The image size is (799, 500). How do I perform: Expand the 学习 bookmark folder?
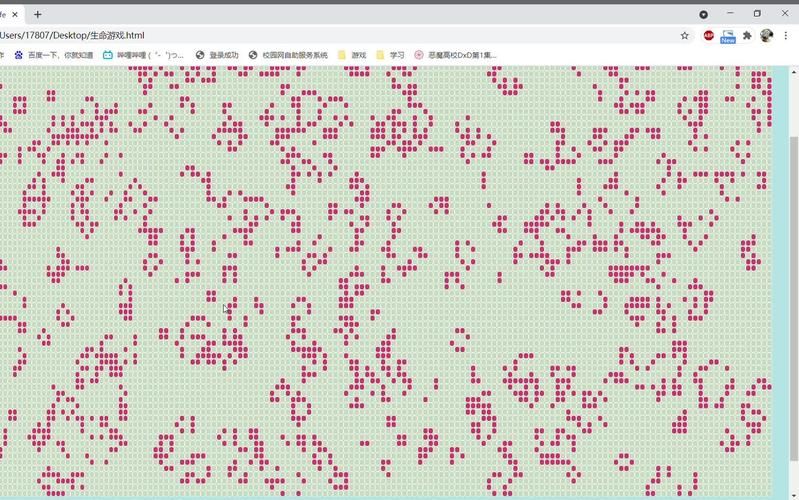(390, 55)
